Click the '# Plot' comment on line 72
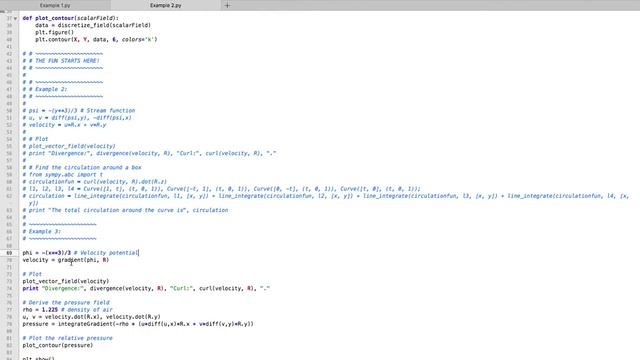This screenshot has width=640, height=360. [x=32, y=274]
